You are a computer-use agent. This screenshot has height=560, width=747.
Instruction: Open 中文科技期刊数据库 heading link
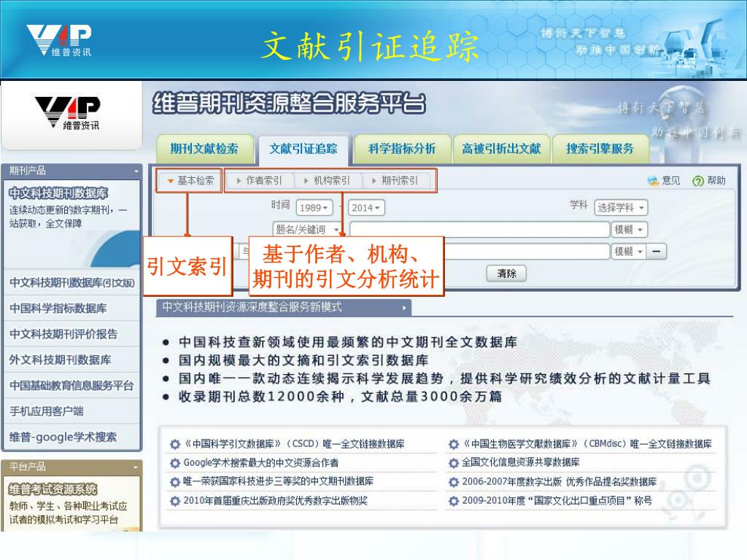pos(58,192)
